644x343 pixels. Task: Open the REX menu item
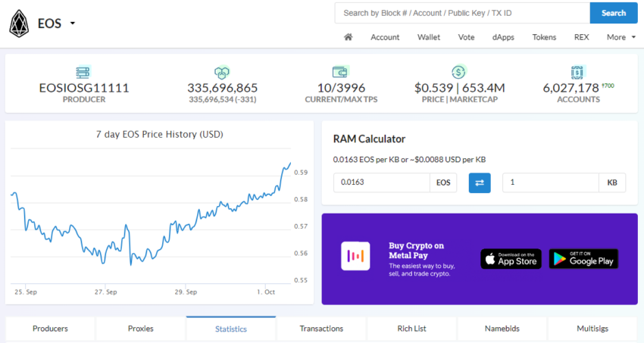(581, 37)
